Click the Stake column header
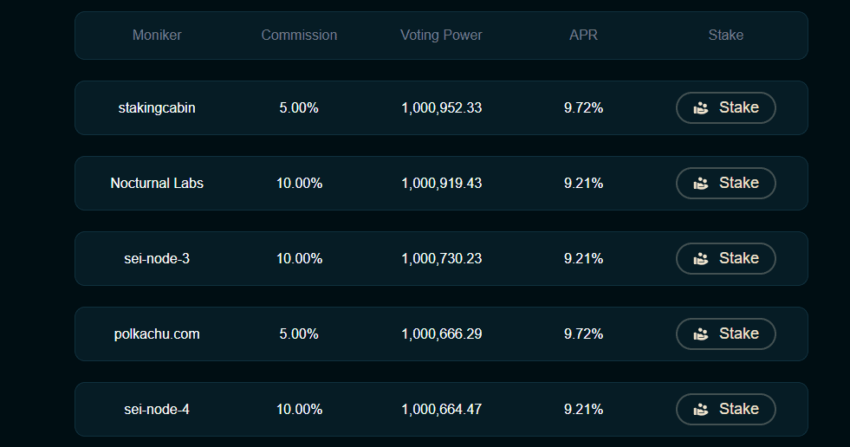 coord(726,35)
